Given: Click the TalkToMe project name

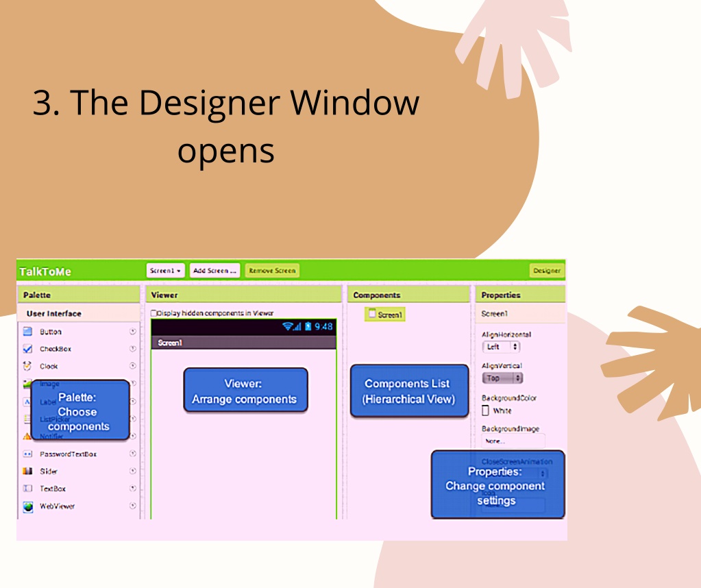Looking at the screenshot, I should pos(45,272).
